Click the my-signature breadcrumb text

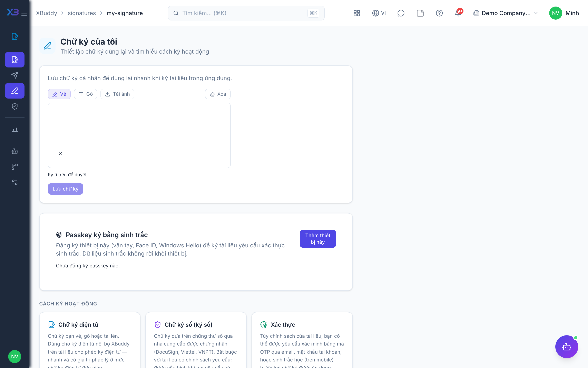[124, 13]
